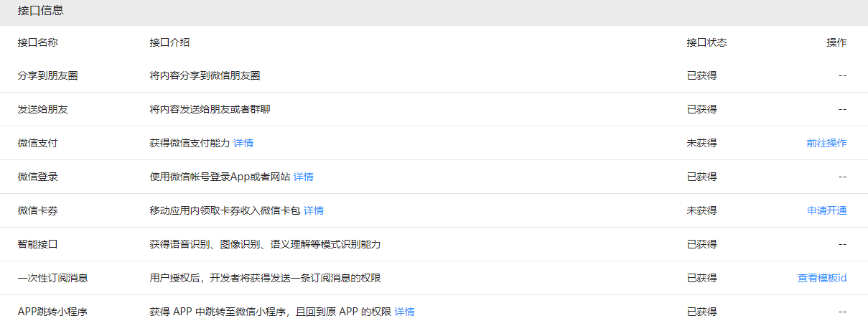Viewport: 868px width, 326px height.
Task: Click description 获得语音识别、图像识别、语义理解等模式识别能力
Action: tap(265, 244)
